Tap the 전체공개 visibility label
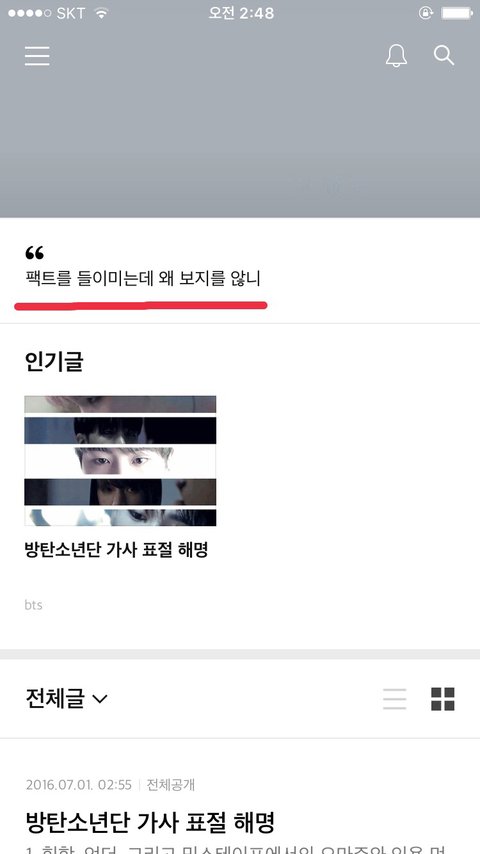This screenshot has width=480, height=854. [171, 785]
